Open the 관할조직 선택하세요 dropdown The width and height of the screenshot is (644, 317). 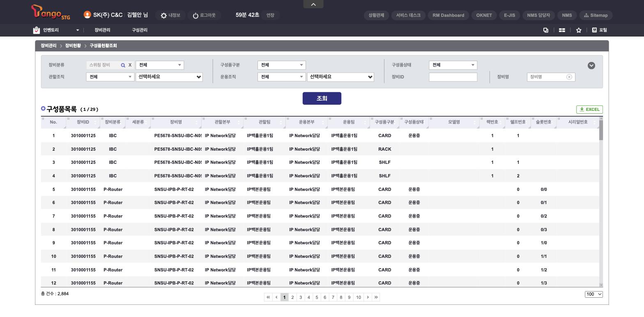pos(169,77)
